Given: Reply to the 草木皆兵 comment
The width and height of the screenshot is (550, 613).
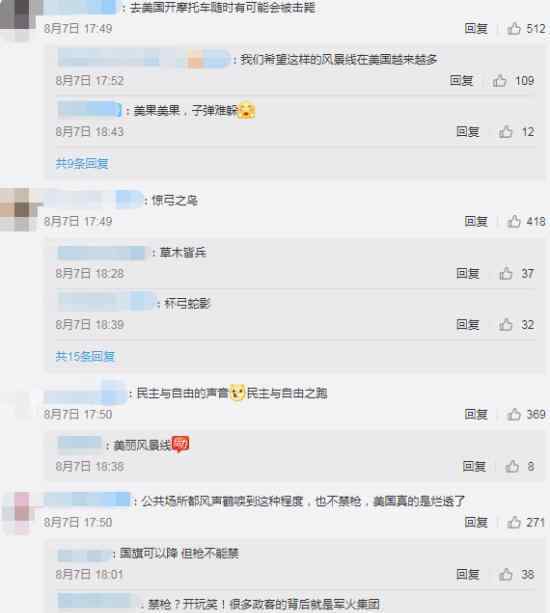Looking at the screenshot, I should pos(468,273).
